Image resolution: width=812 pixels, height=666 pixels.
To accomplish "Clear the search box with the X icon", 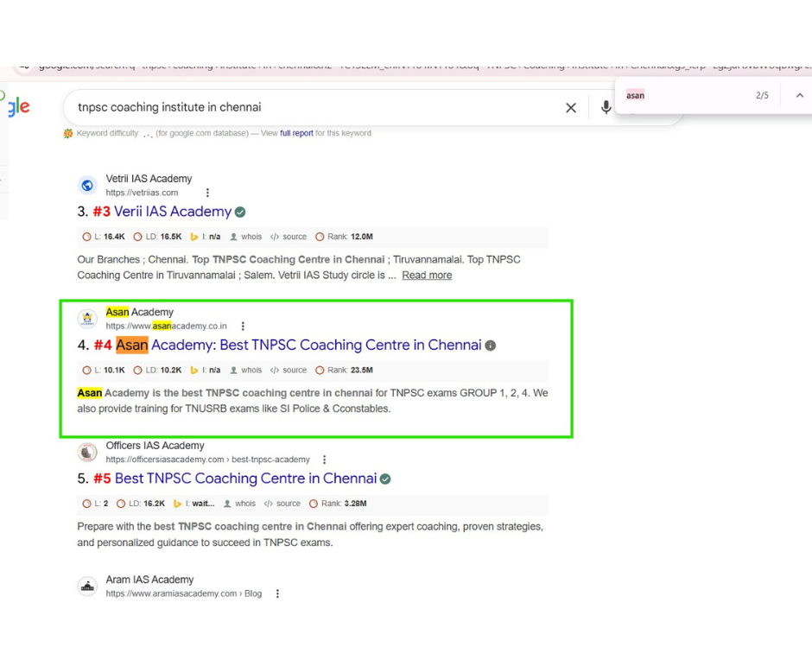I will [571, 108].
